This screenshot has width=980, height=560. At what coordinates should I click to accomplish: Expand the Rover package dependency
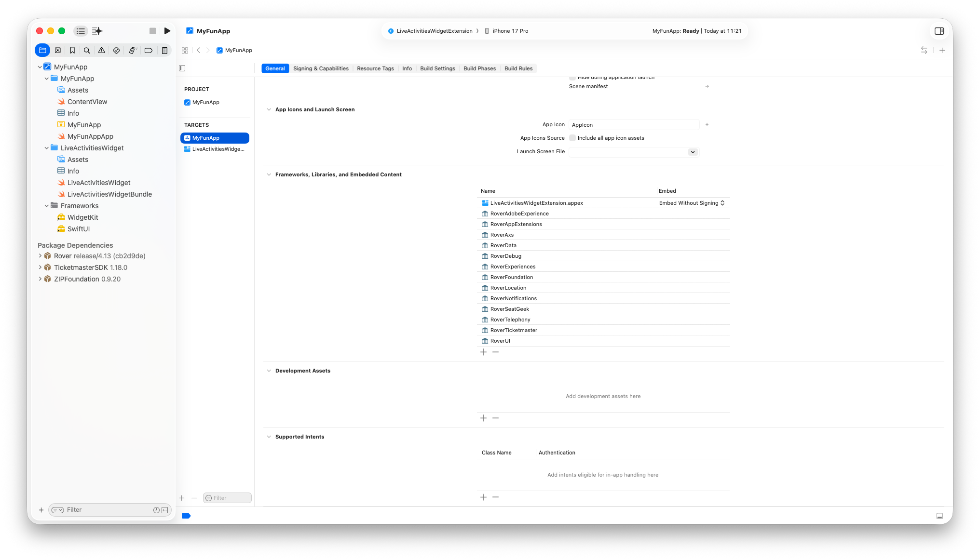[40, 256]
